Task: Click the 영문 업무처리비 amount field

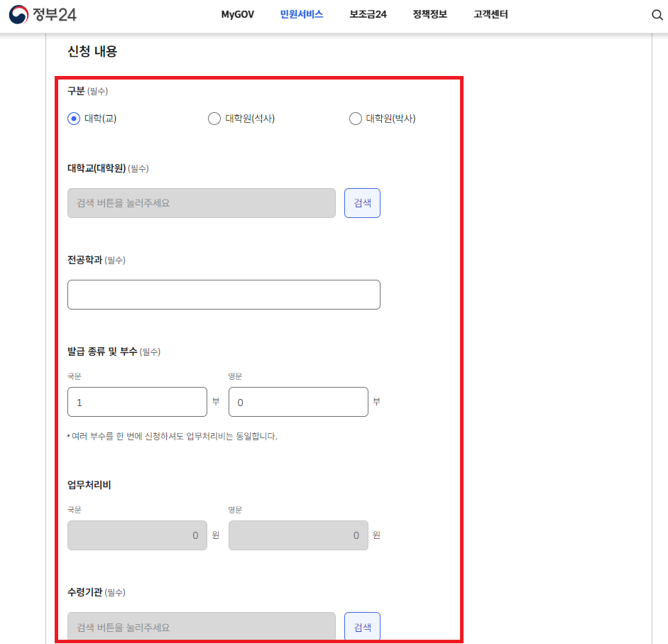Action: click(x=298, y=535)
